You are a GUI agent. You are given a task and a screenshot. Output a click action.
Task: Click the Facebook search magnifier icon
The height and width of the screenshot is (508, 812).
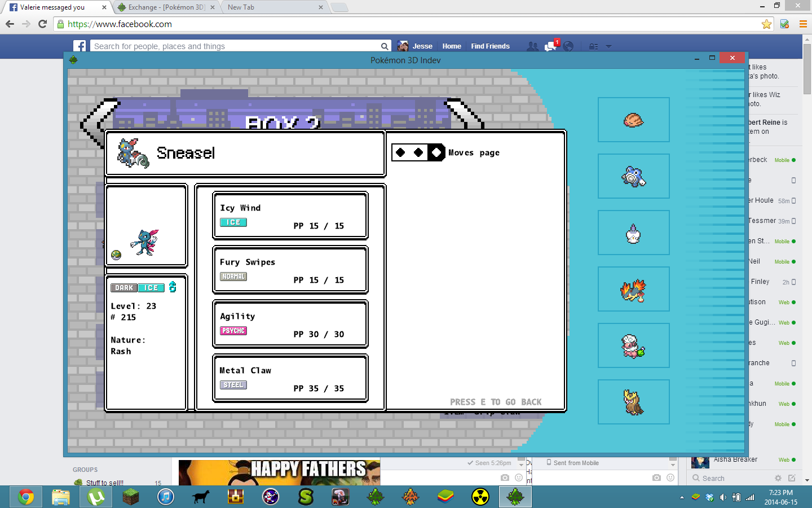click(x=385, y=46)
